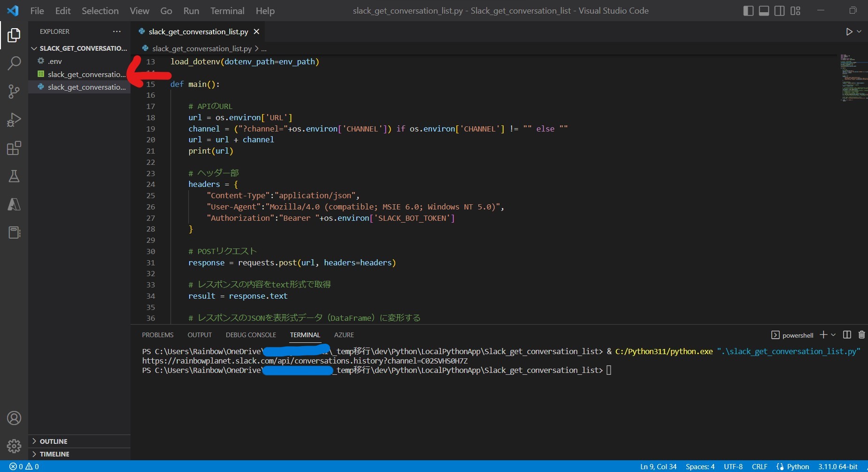
Task: Open the Manage gear icon
Action: coord(14,446)
